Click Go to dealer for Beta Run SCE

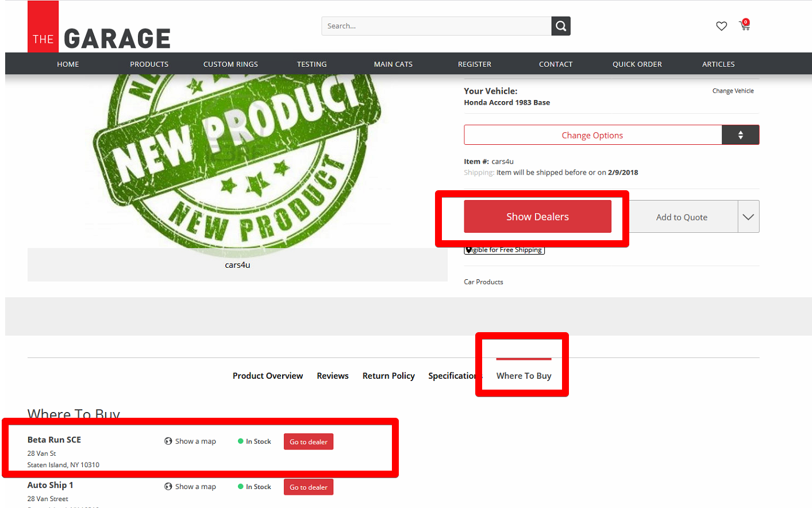click(x=309, y=442)
